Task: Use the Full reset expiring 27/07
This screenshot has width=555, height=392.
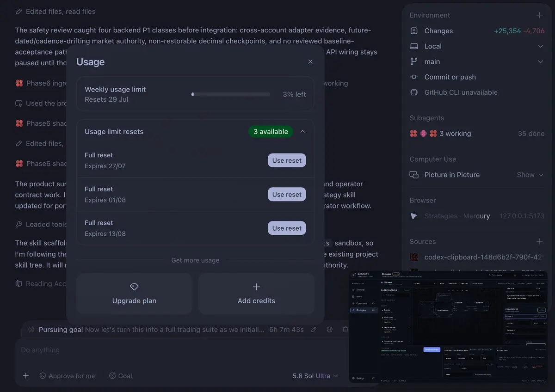Action: (x=287, y=160)
